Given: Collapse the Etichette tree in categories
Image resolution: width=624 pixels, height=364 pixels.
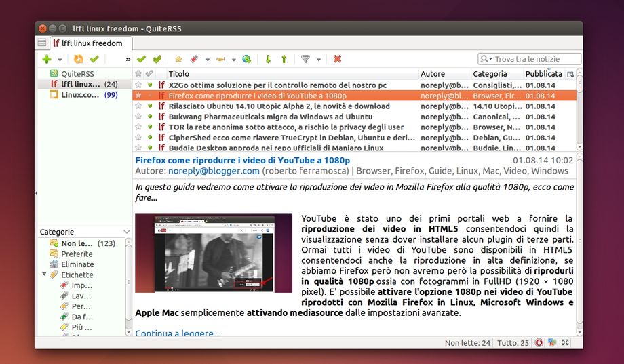Looking at the screenshot, I should [44, 275].
